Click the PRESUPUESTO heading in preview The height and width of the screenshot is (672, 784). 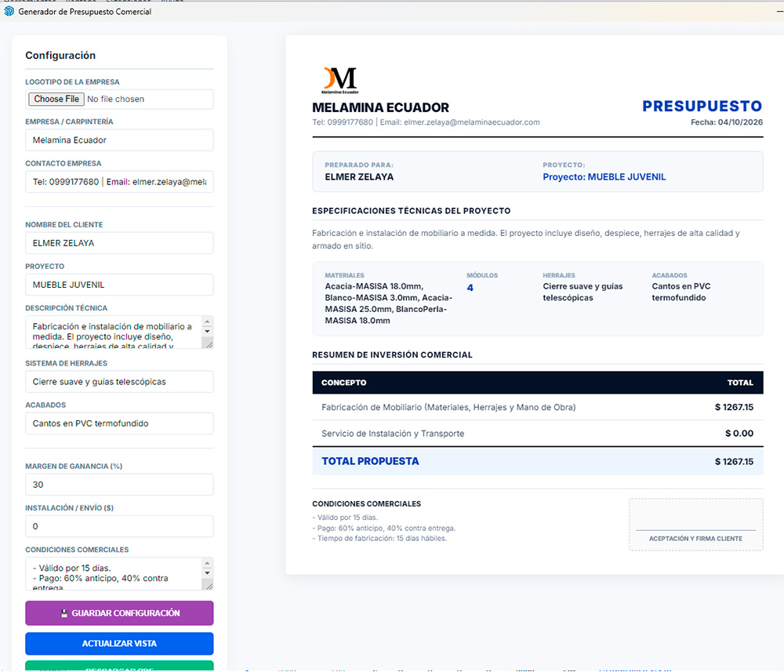(702, 106)
